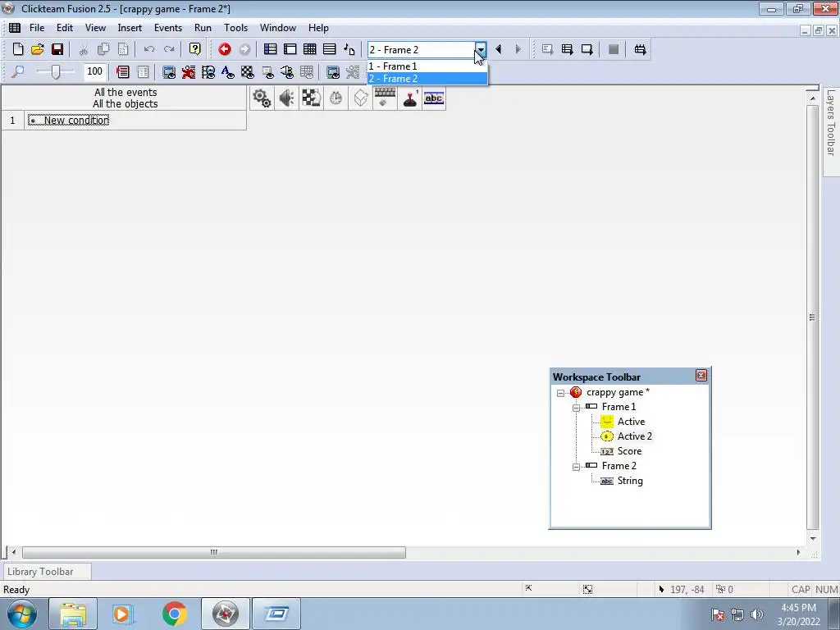
Task: Toggle the checkerboard backdrop filter icon
Action: pyautogui.click(x=248, y=72)
